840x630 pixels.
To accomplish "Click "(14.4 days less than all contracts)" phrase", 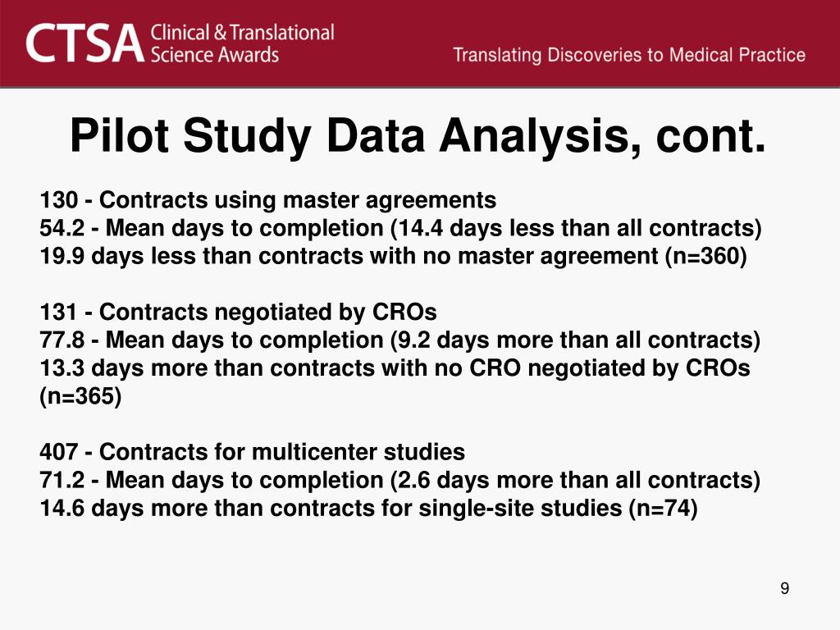I will tap(577, 228).
